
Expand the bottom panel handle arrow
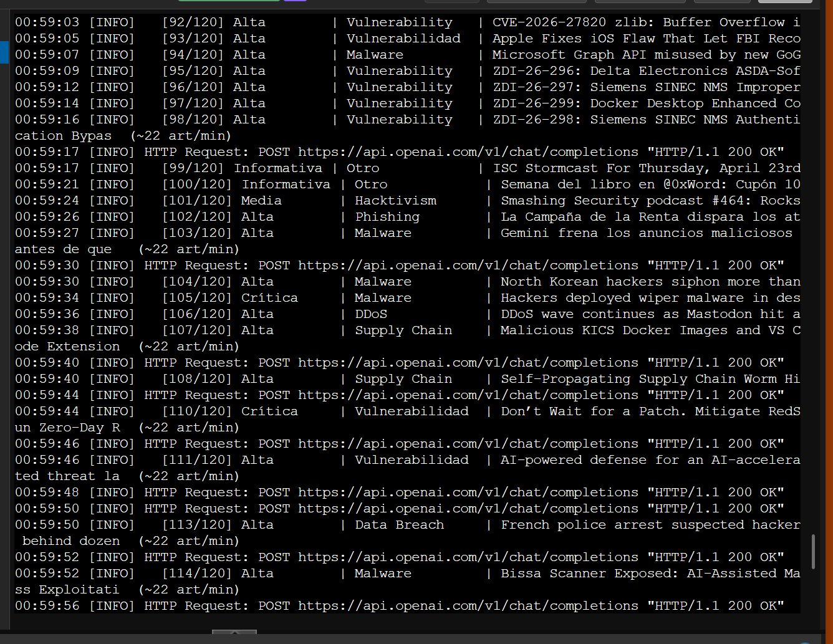[x=234, y=633]
